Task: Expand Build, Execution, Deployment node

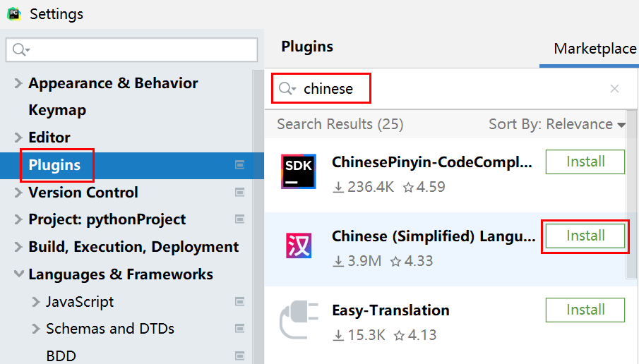Action: [18, 247]
